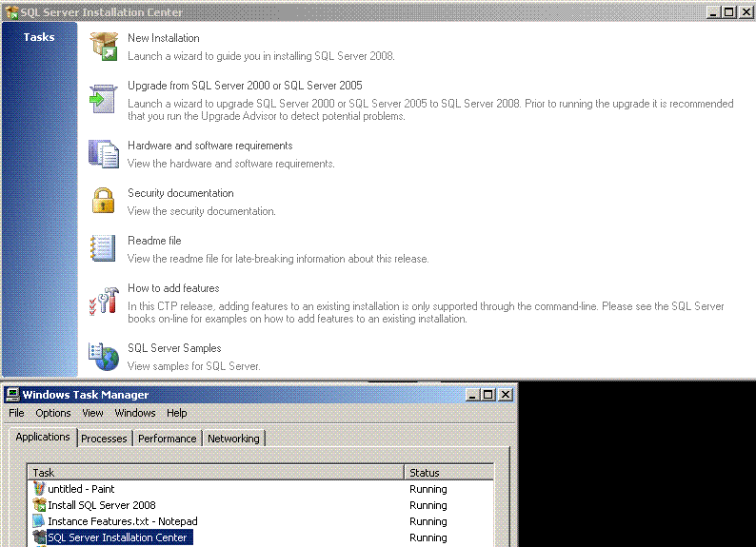Click the SQL Server Samples globe icon

(104, 357)
